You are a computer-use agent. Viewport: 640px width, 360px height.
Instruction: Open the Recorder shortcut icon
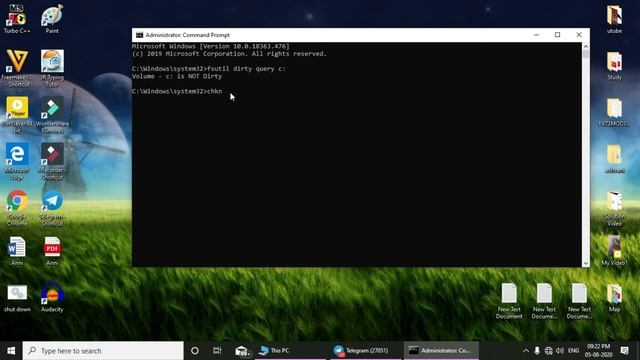click(x=52, y=161)
